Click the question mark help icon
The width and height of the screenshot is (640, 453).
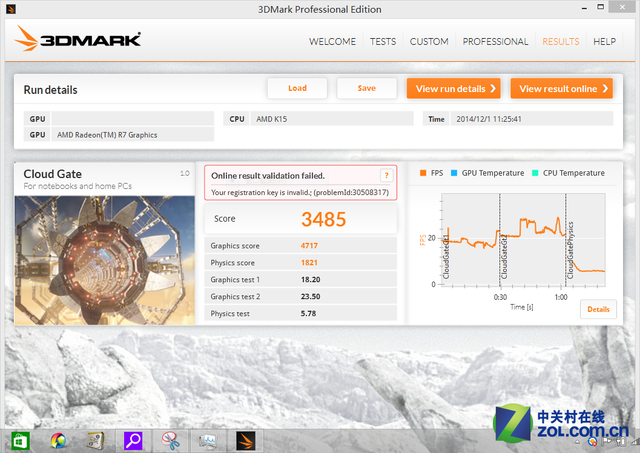385,175
